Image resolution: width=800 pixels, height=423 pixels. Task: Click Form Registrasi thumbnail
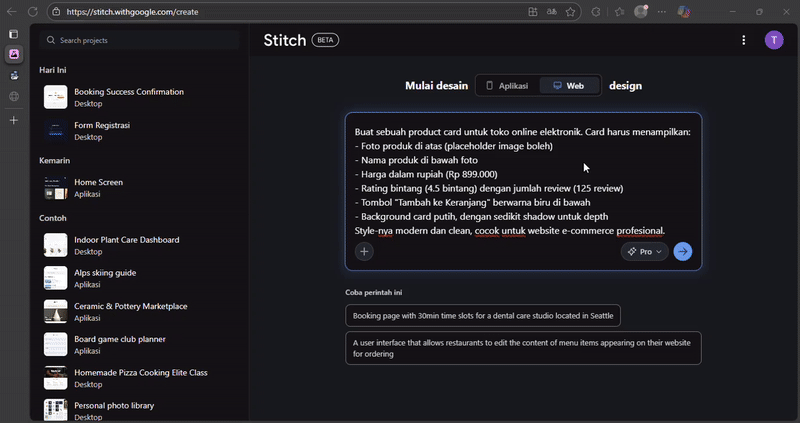point(56,131)
